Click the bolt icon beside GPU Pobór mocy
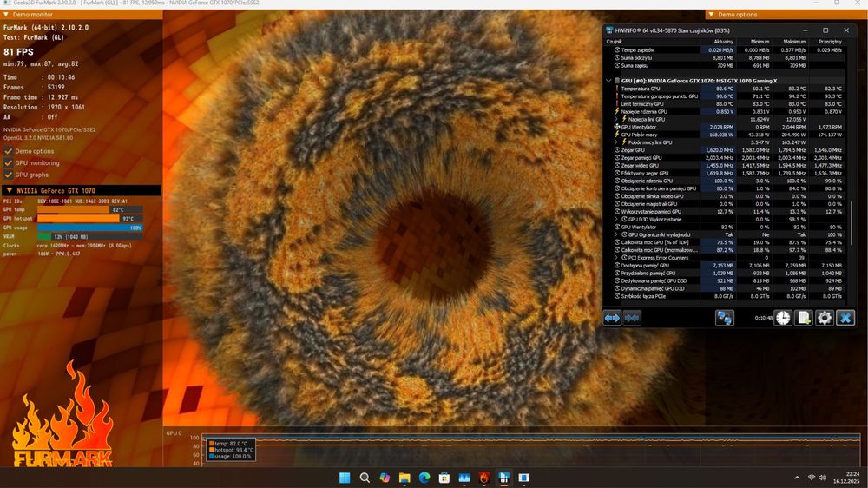 616,135
